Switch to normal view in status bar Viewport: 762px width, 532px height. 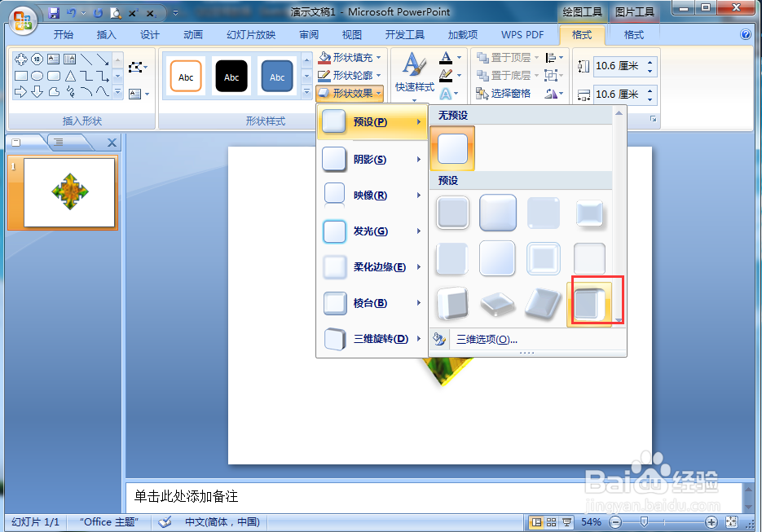pos(536,522)
